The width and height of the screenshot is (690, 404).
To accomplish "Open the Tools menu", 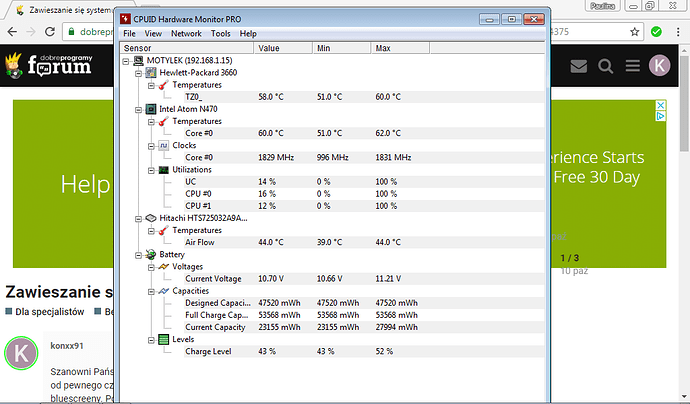I will tap(220, 33).
